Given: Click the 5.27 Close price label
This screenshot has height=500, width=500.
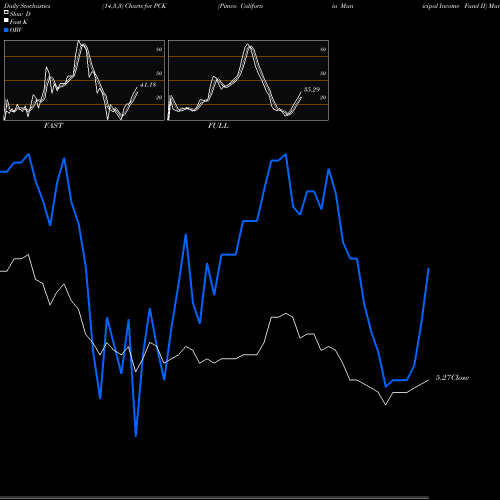Looking at the screenshot, I should click(x=452, y=377).
